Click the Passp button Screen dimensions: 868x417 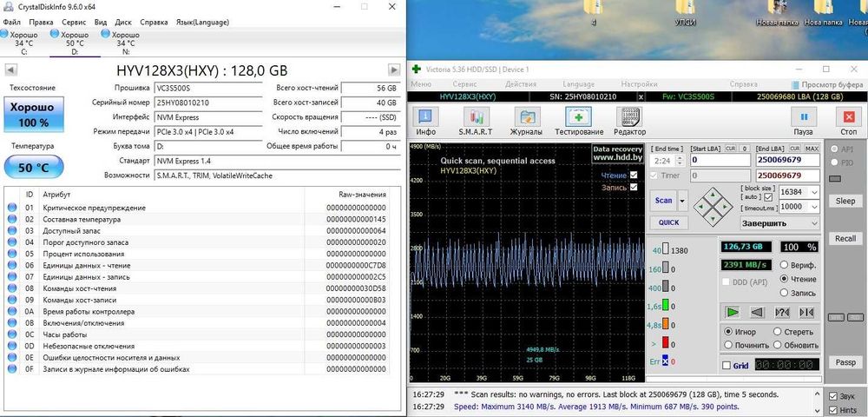(845, 362)
